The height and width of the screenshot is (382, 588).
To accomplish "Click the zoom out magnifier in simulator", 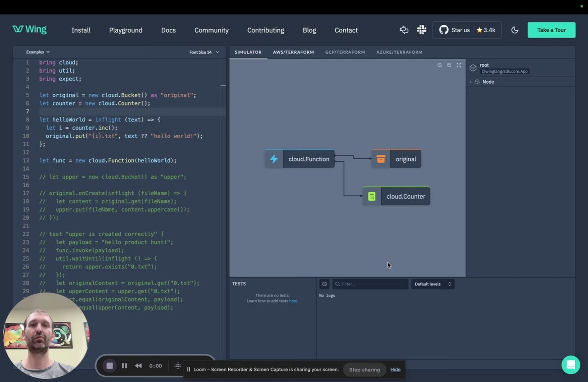I will (440, 65).
